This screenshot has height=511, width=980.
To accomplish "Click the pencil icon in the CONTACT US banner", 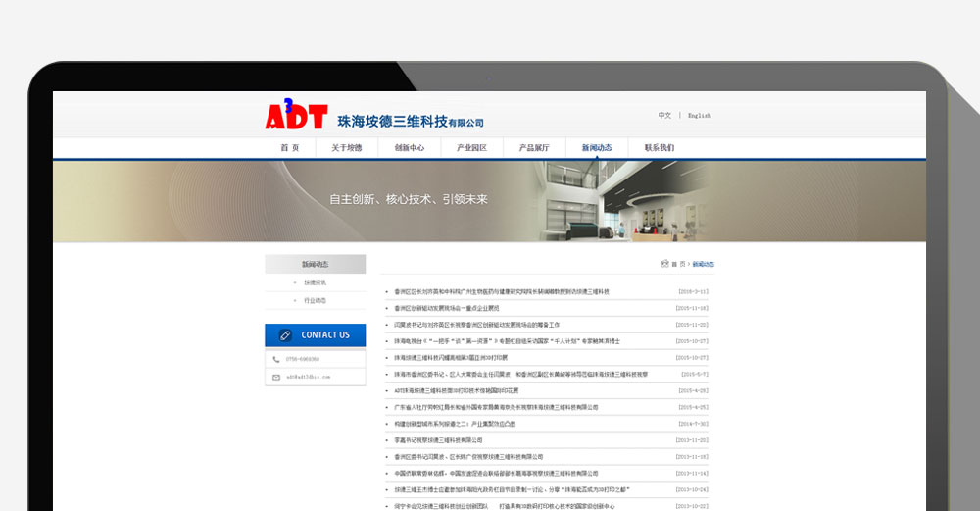I will click(285, 335).
